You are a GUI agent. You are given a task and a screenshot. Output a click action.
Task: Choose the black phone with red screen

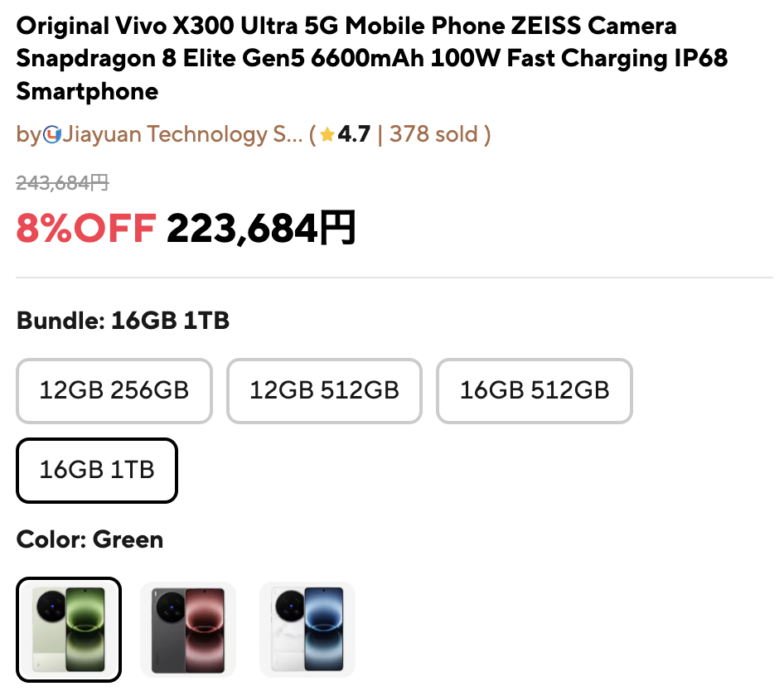(188, 630)
